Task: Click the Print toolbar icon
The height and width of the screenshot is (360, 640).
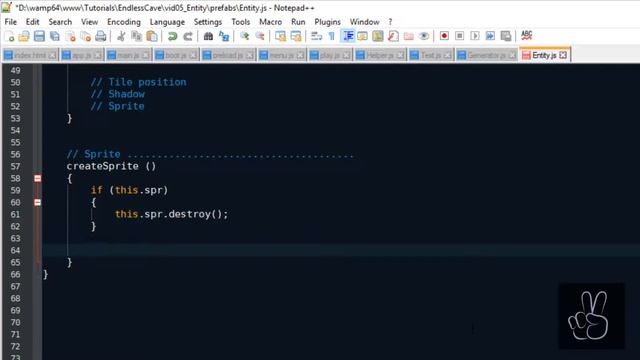Action: [x=101, y=36]
